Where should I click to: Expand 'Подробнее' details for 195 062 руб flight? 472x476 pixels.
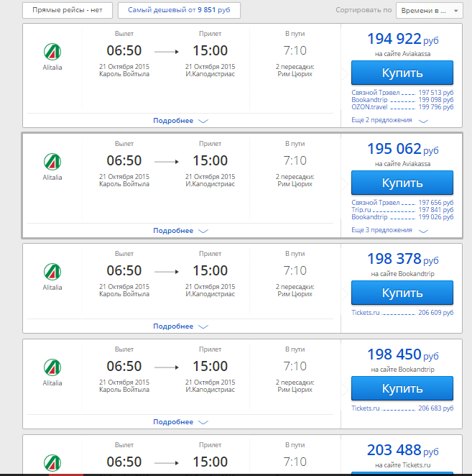tap(180, 231)
